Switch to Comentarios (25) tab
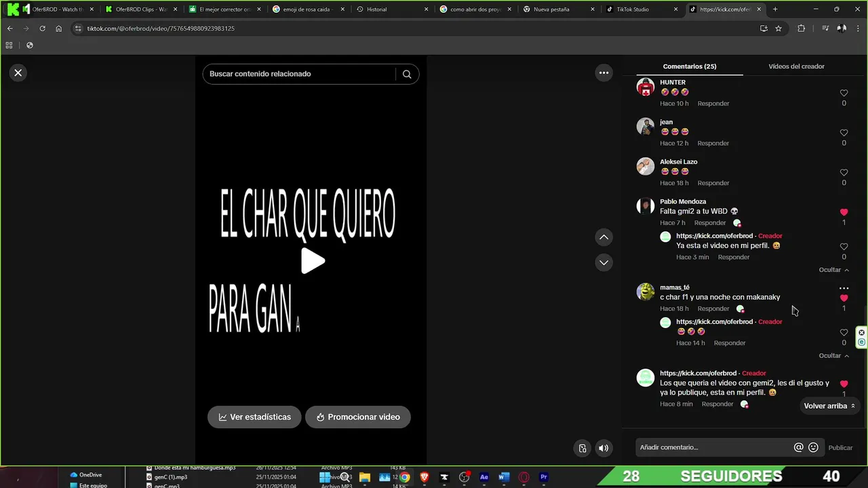Viewport: 868px width, 488px height. tap(690, 66)
